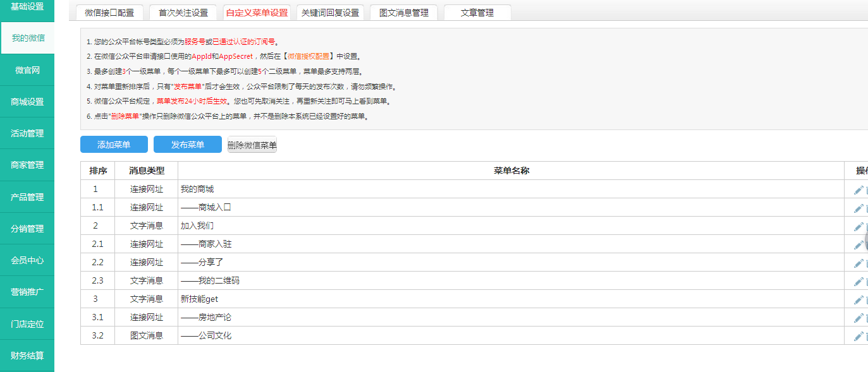
Task: Select 分销管理 from the sidebar
Action: [x=27, y=229]
